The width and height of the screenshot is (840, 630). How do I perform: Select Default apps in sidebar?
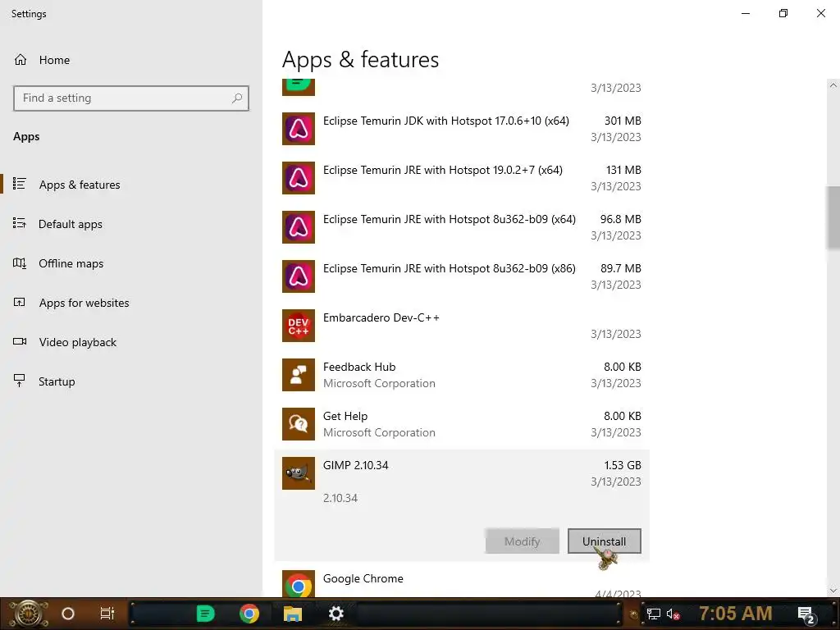point(71,225)
